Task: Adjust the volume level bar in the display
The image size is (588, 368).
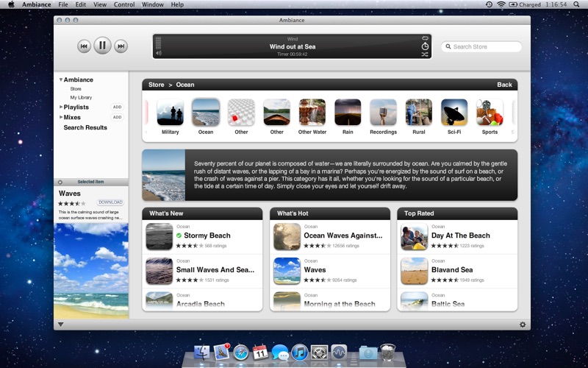Action: point(158,43)
